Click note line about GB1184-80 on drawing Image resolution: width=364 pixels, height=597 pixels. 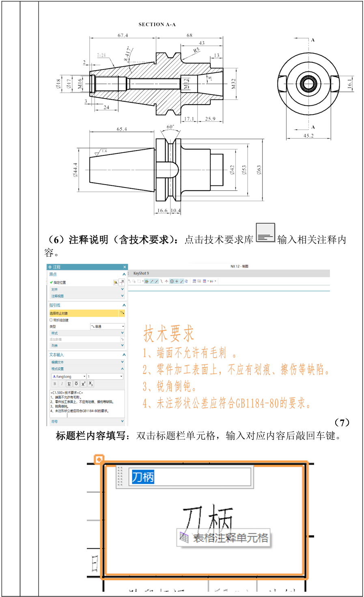pos(227,403)
